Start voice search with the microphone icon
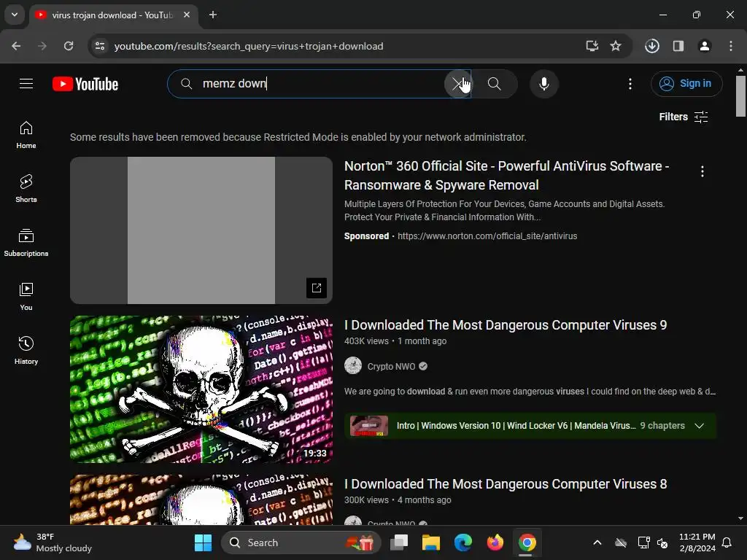 tap(543, 84)
